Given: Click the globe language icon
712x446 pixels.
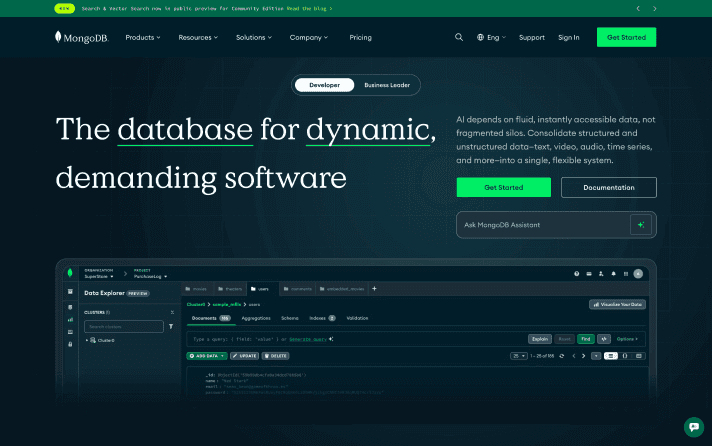Looking at the screenshot, I should pos(480,37).
